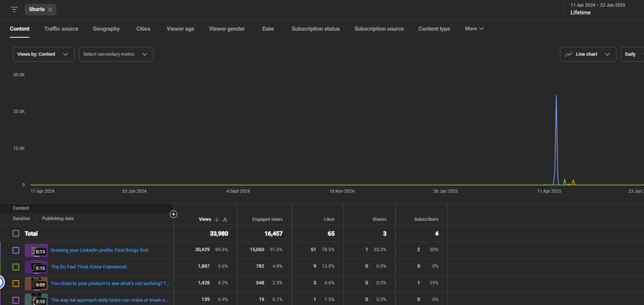The image size is (644, 305).
Task: Open the daily tasks video link
Action: point(109,300)
